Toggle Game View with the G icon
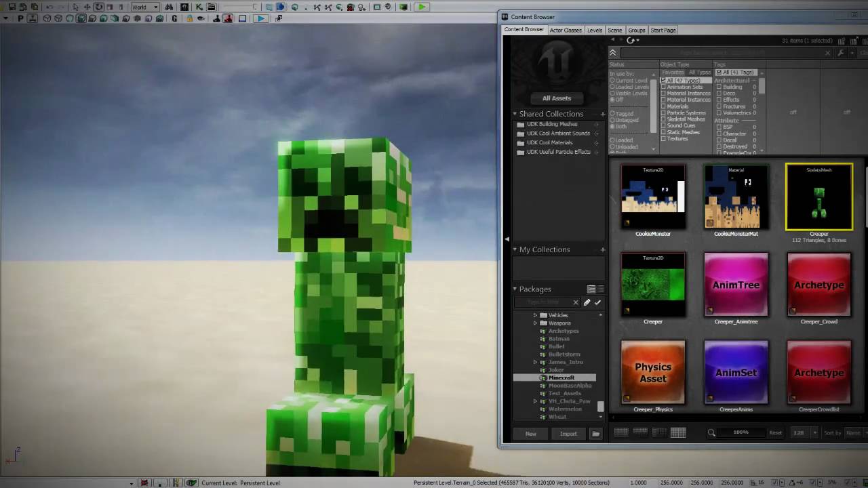868x488 pixels. (x=174, y=18)
